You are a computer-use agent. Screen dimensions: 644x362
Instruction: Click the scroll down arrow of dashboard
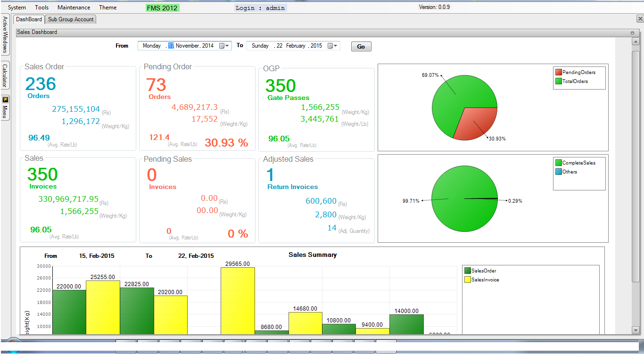pyautogui.click(x=635, y=330)
